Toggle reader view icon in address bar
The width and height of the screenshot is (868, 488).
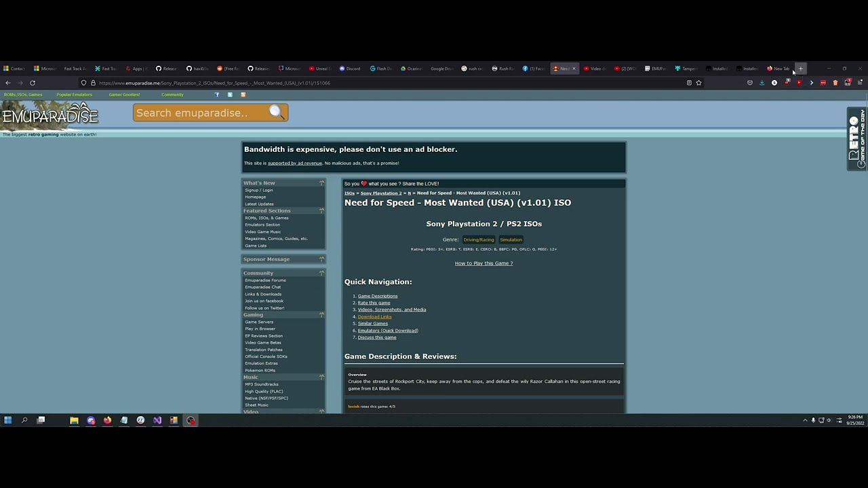[689, 83]
